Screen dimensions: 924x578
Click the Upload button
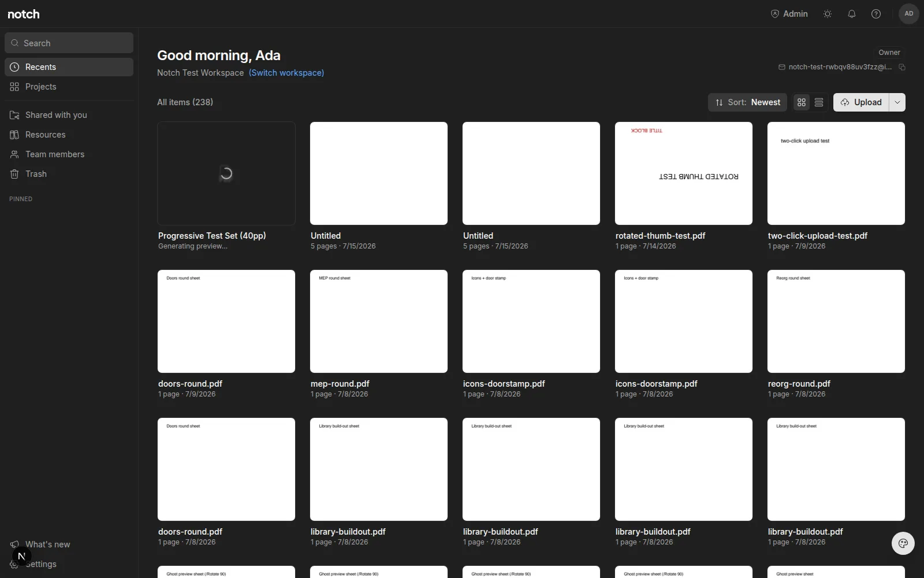pos(861,102)
